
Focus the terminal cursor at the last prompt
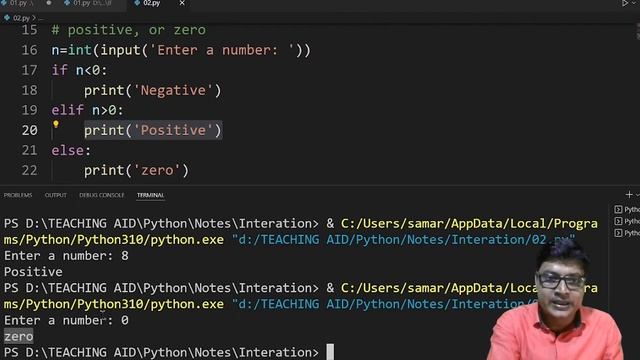330,352
